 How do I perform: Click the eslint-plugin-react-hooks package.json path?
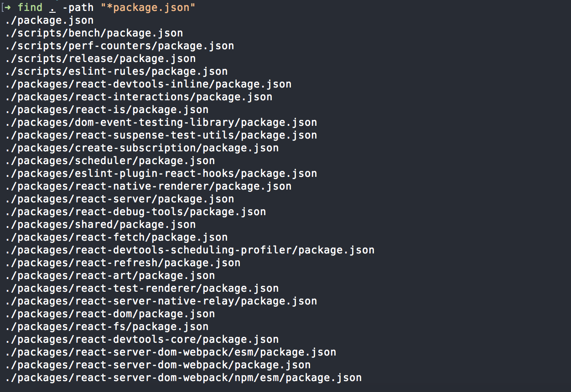[161, 174]
